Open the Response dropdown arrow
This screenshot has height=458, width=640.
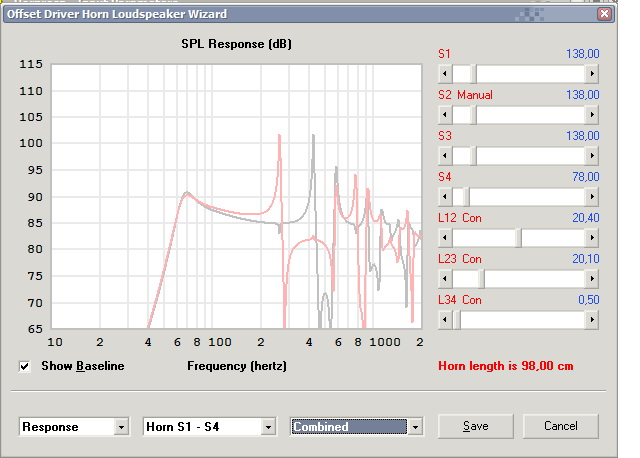click(121, 427)
